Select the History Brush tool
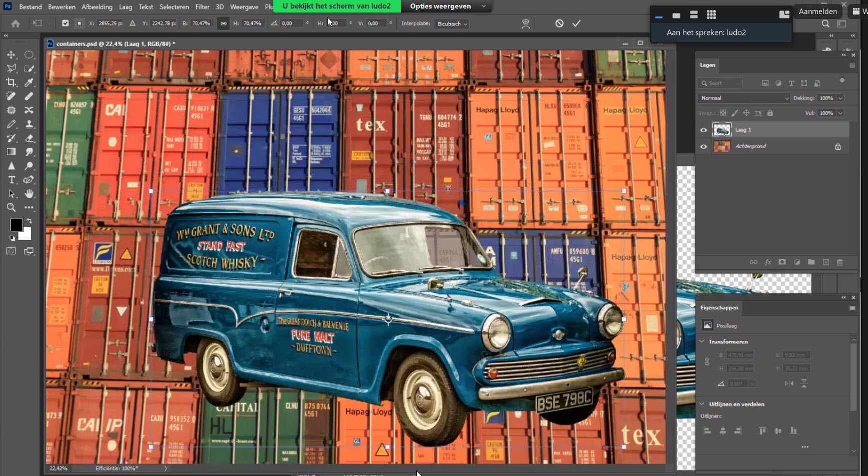This screenshot has width=868, height=476. tap(11, 138)
